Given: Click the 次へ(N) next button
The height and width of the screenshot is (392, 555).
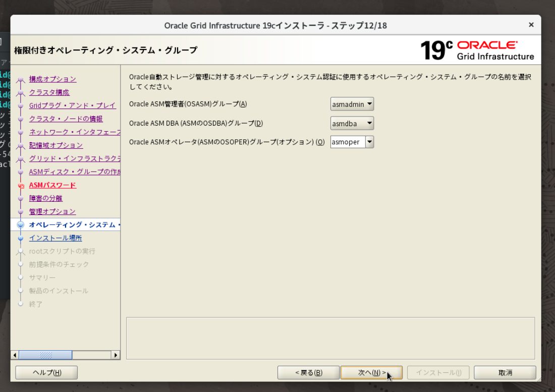Looking at the screenshot, I should 371,372.
